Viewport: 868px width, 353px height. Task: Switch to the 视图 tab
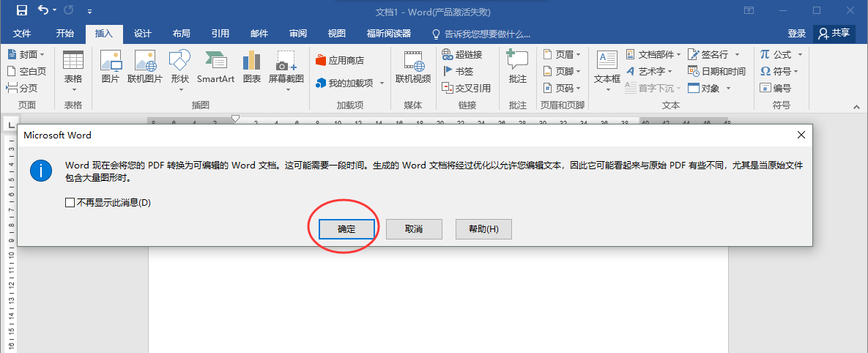[x=336, y=33]
